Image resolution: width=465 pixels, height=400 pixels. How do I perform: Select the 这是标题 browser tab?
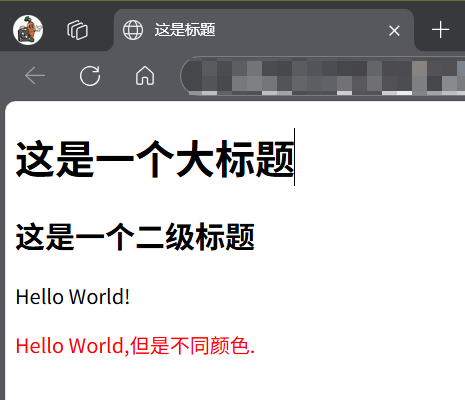coord(264,30)
